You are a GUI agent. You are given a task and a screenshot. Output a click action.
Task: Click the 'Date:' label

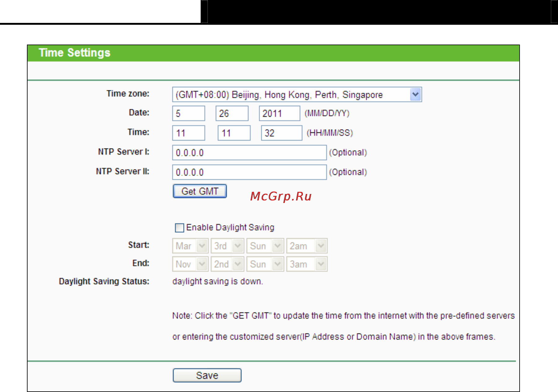point(139,112)
